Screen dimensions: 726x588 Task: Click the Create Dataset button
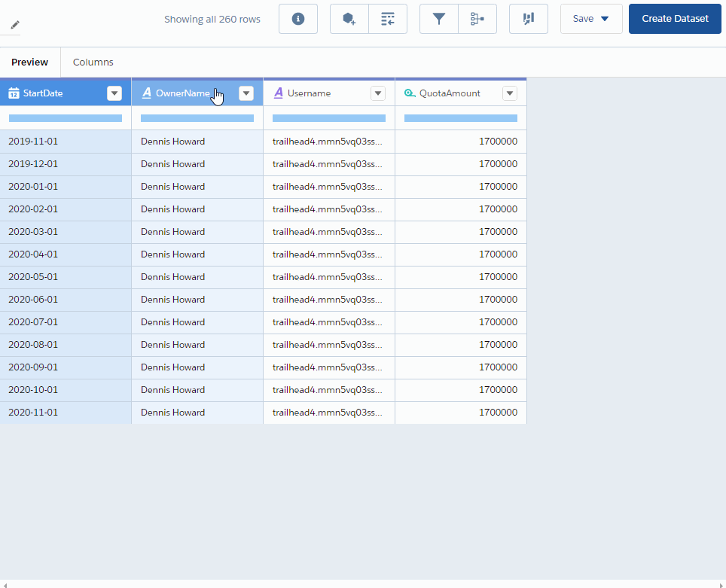[675, 19]
